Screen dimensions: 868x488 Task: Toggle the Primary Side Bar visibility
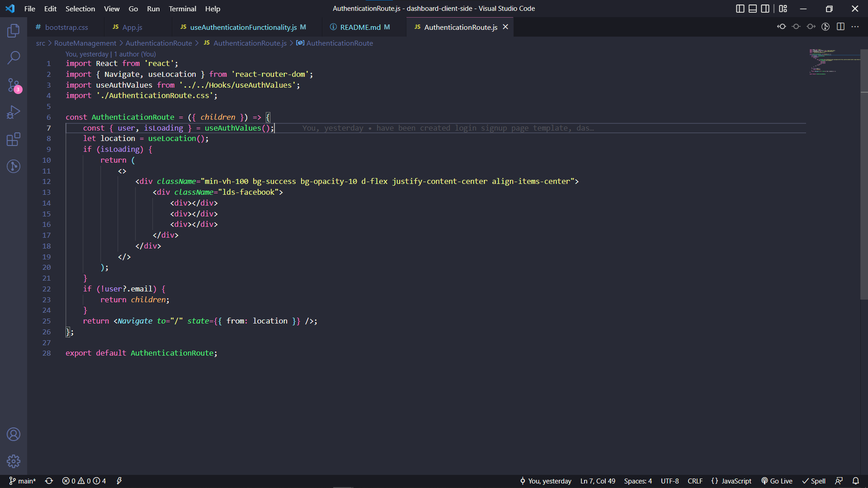click(740, 9)
